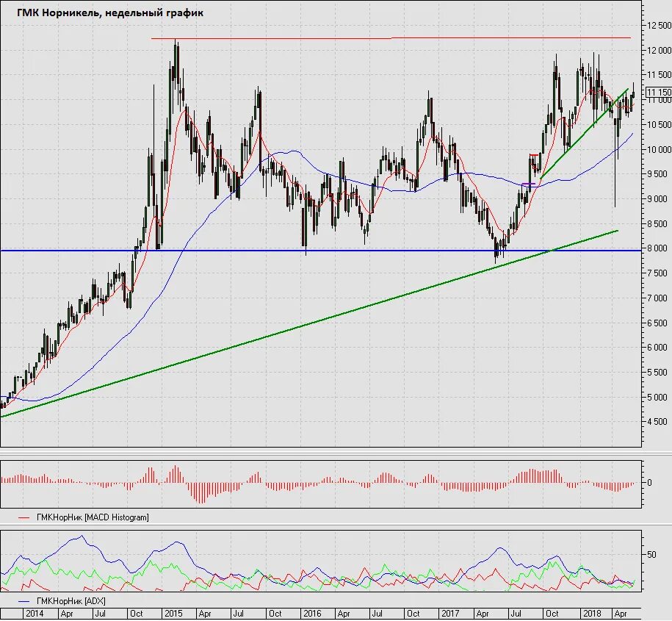The image size is (672, 621).
Task: Click the 11 500 price axis label
Action: point(659,75)
